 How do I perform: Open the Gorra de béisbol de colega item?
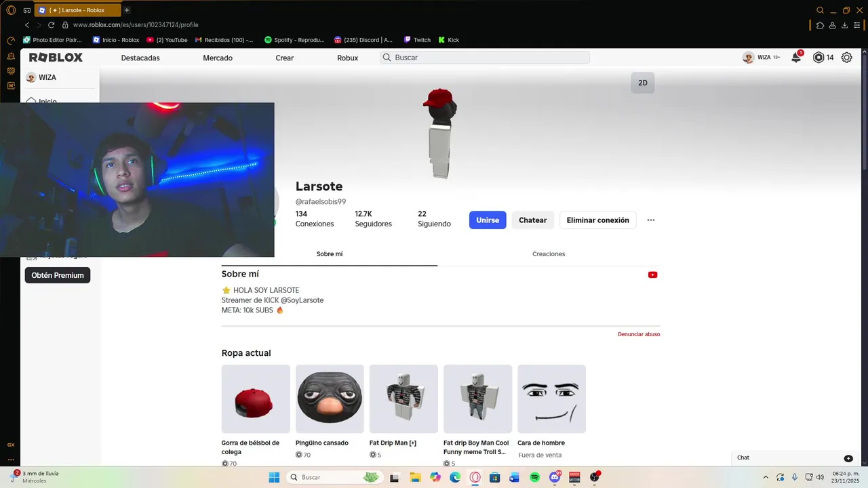[256, 399]
